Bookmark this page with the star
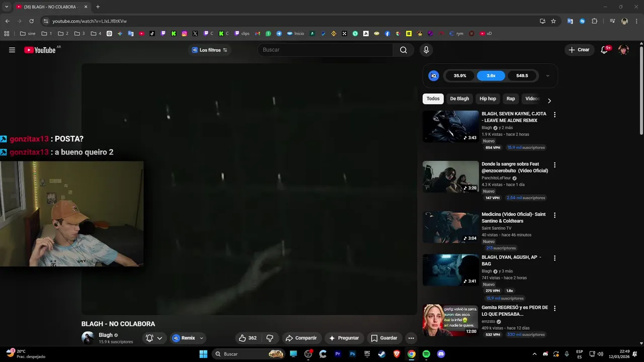Viewport: 644px width, 362px height. pyautogui.click(x=553, y=21)
